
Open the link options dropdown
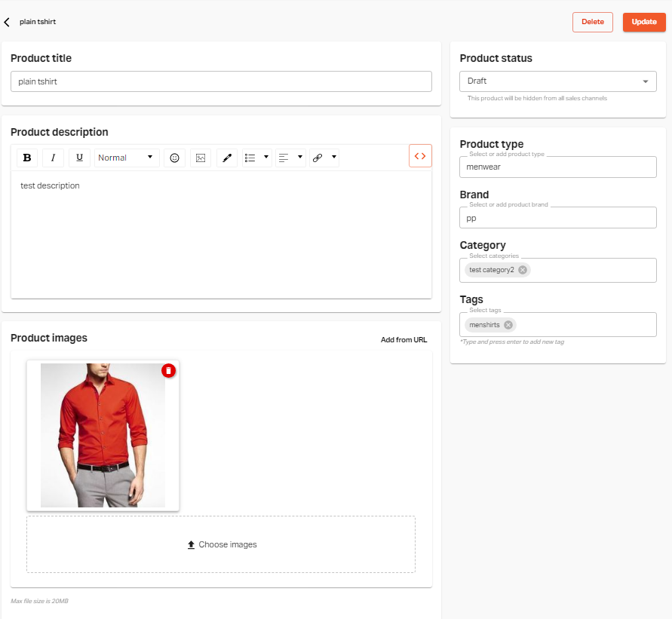324,158
